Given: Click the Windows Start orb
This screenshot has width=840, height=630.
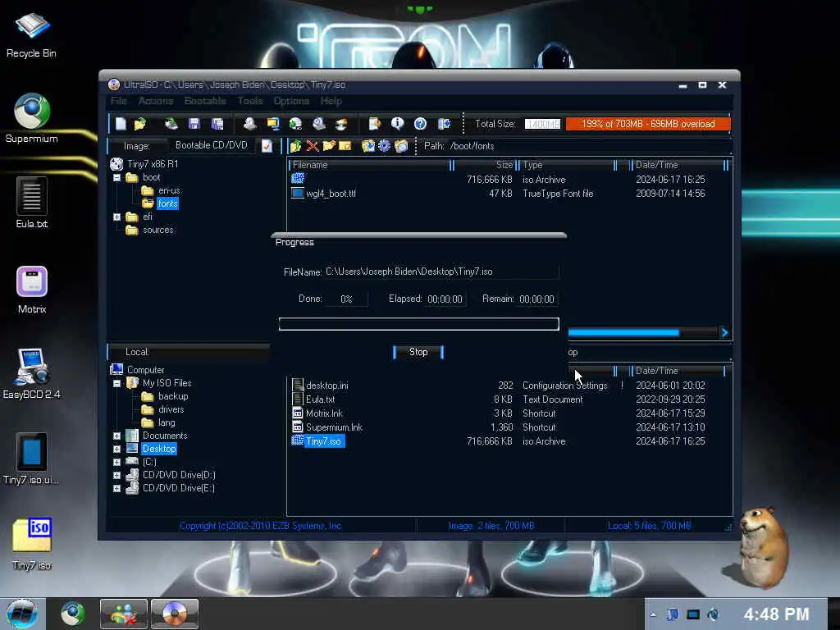Looking at the screenshot, I should coord(22,614).
